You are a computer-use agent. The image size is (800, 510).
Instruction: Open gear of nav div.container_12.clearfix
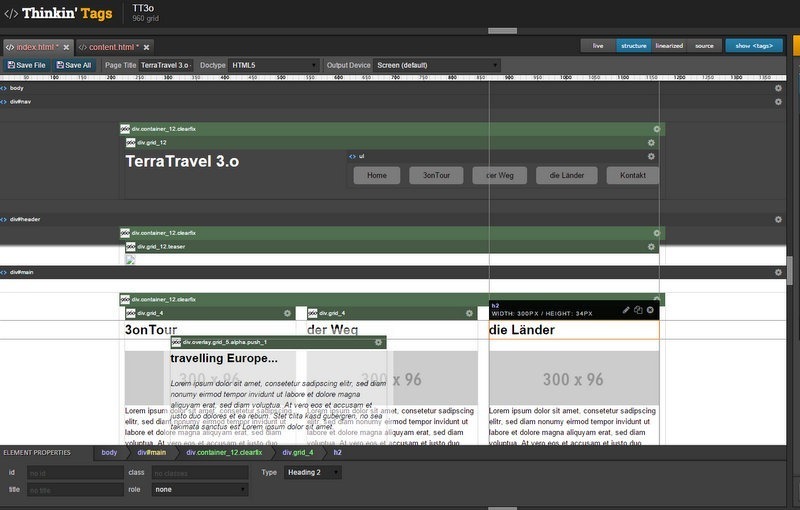[657, 129]
